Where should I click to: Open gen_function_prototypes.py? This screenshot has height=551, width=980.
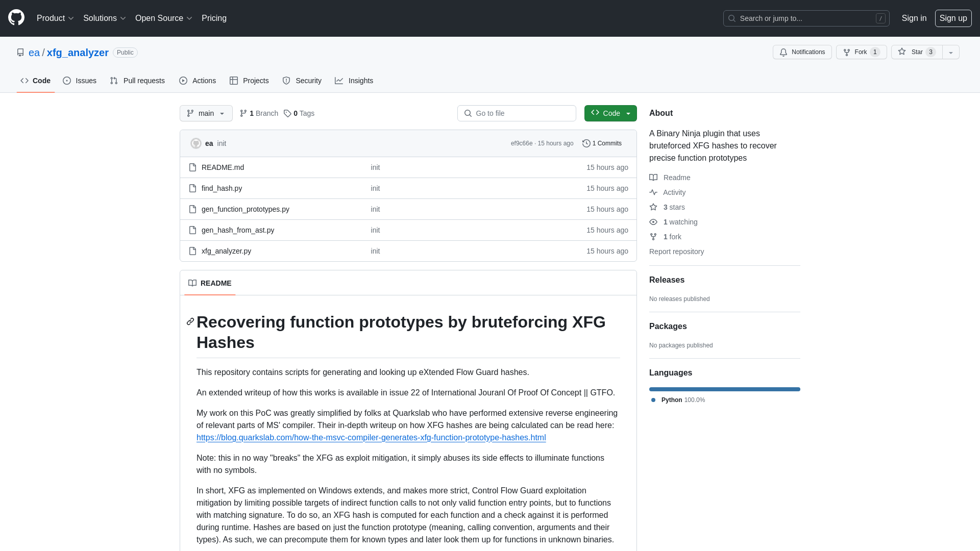(x=245, y=209)
